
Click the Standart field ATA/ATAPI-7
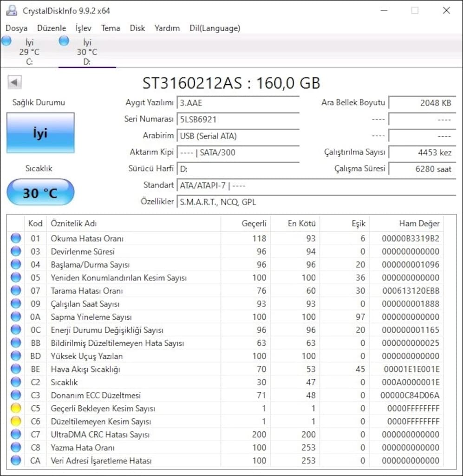coord(316,185)
